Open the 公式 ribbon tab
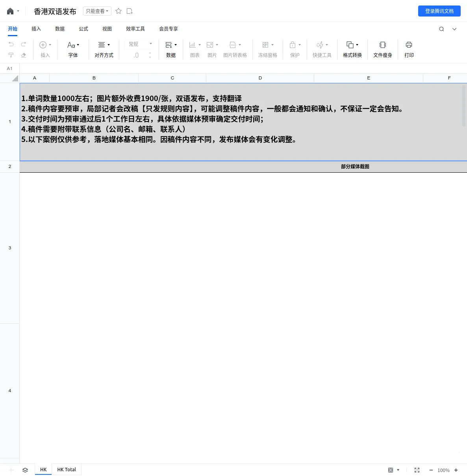467x476 pixels. [x=83, y=29]
